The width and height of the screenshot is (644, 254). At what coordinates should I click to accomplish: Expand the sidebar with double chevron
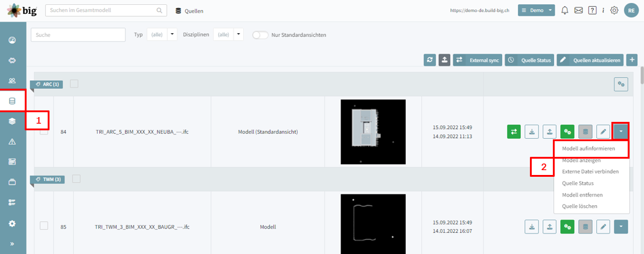click(12, 244)
